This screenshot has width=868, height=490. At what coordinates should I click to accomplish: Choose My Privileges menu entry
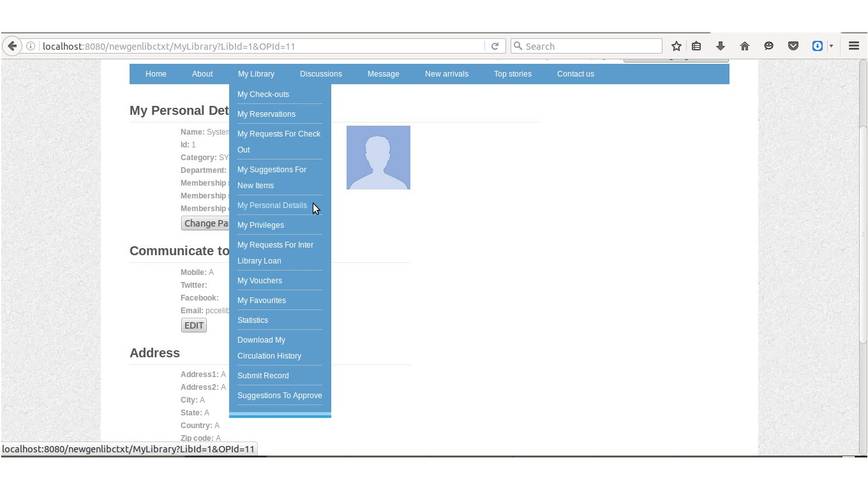[x=260, y=225]
